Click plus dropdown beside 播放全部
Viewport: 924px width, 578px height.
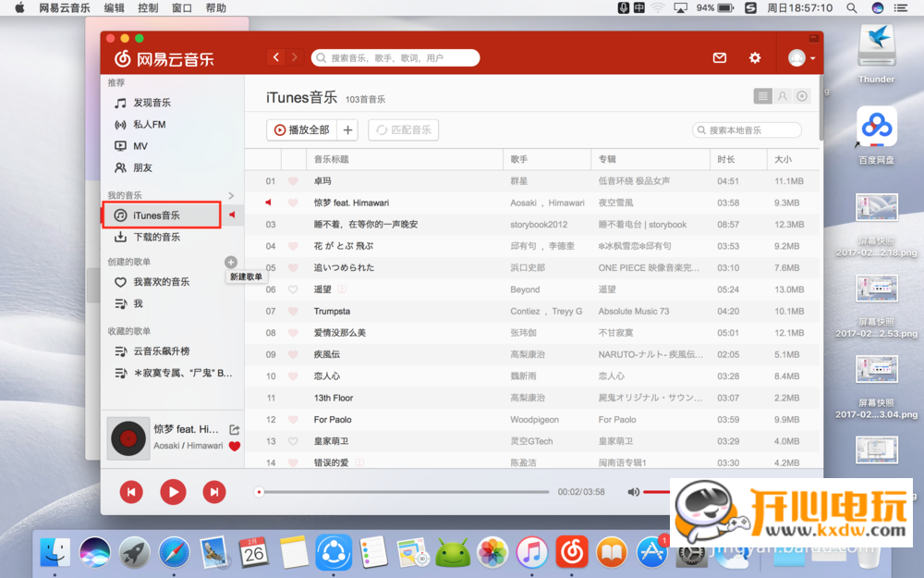pyautogui.click(x=347, y=130)
